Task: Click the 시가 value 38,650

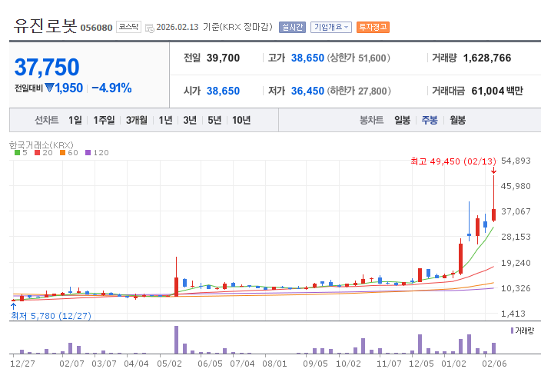Action: [223, 91]
